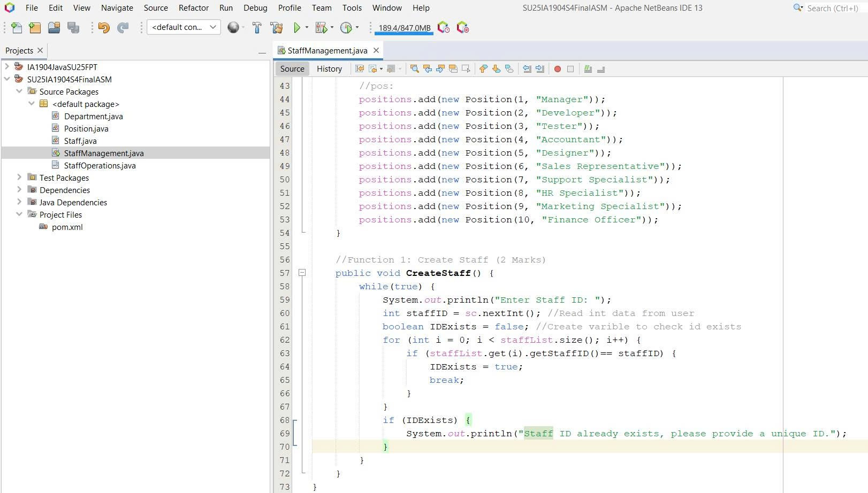Open StaffOperations.java in project tree
The image size is (868, 493).
point(100,166)
